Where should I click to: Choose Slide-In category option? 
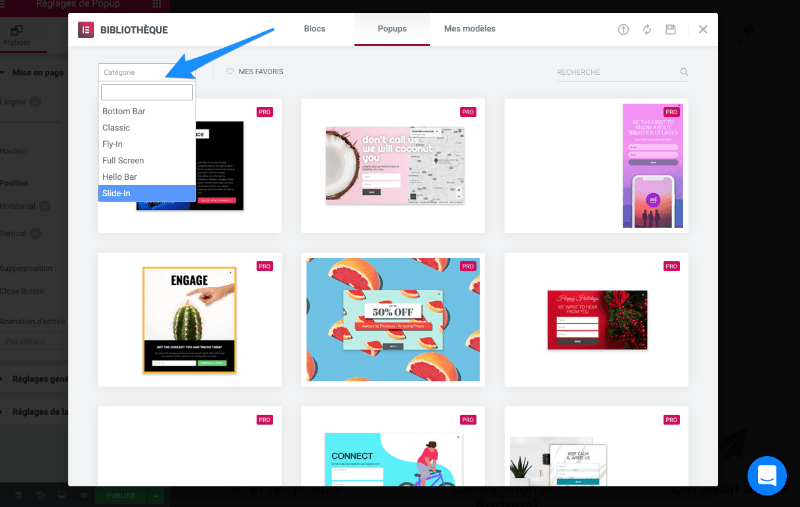(x=147, y=193)
